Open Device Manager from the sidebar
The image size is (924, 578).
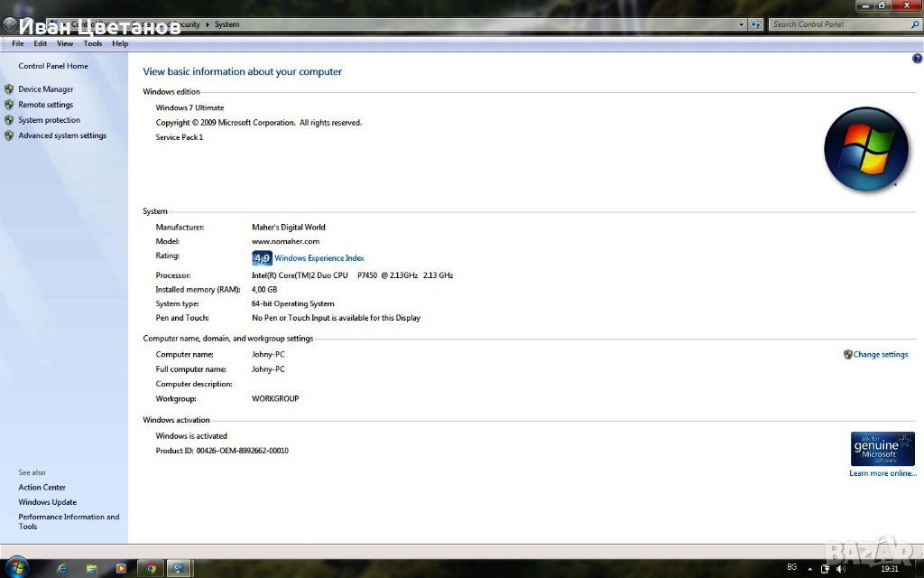tap(46, 89)
